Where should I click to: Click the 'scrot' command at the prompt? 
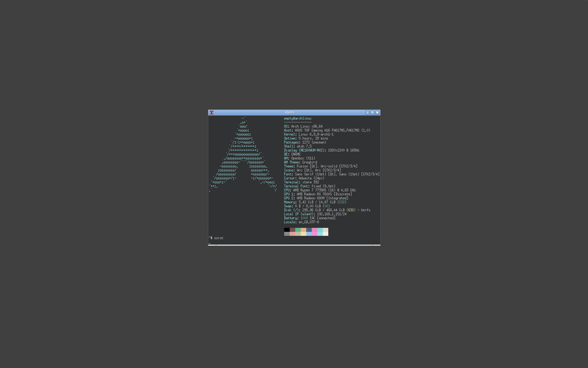tap(219, 238)
